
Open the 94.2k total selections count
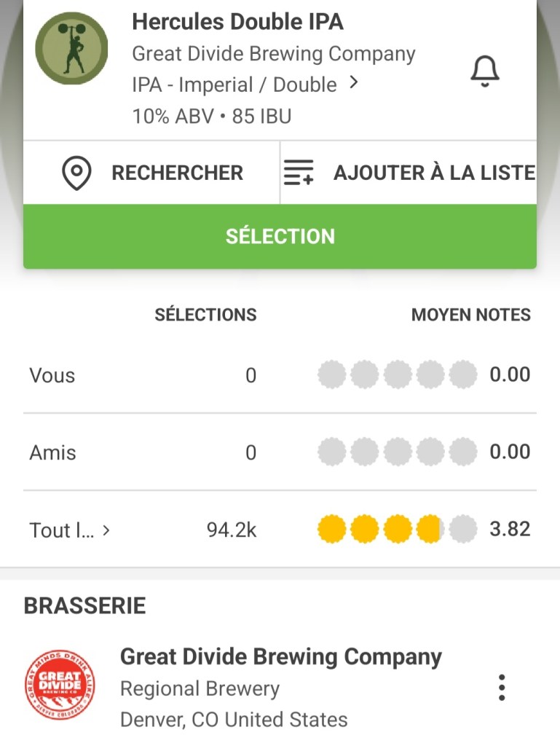[232, 530]
